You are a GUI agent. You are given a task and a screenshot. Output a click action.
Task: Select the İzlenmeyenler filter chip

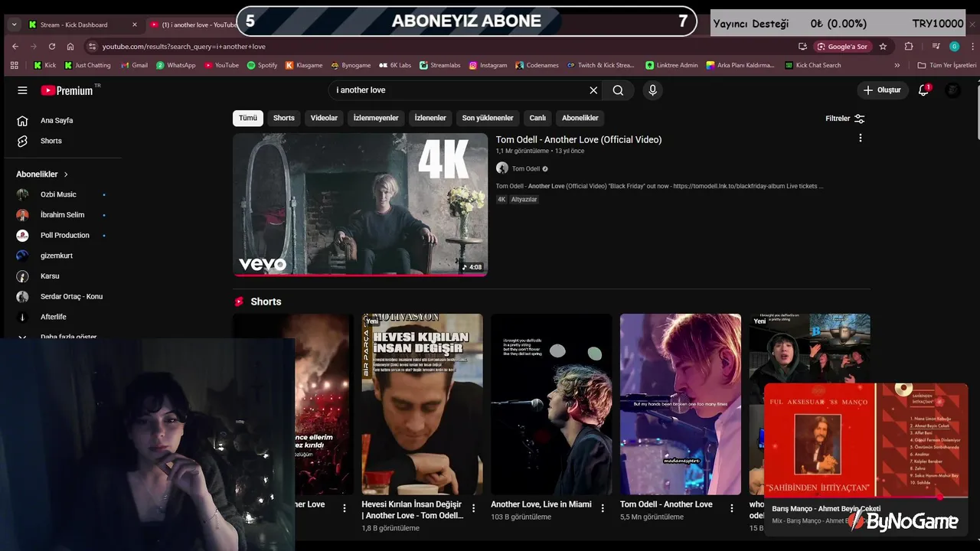tap(376, 118)
